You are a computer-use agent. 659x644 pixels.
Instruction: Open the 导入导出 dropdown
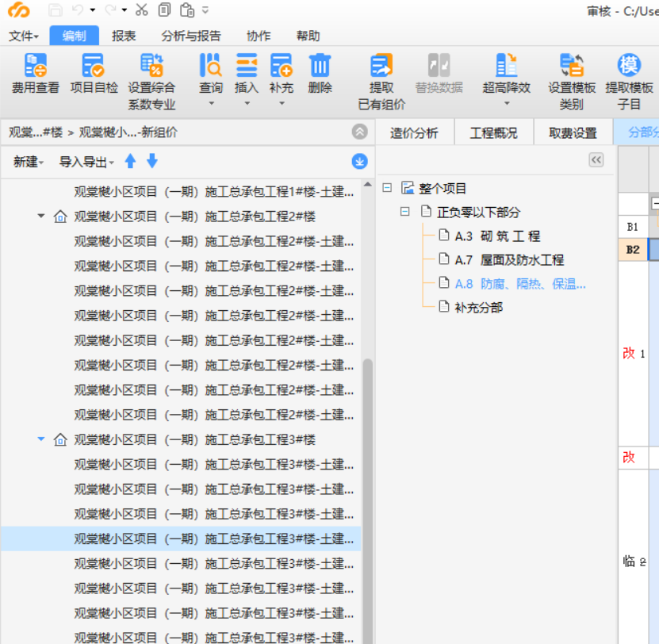[x=86, y=162]
